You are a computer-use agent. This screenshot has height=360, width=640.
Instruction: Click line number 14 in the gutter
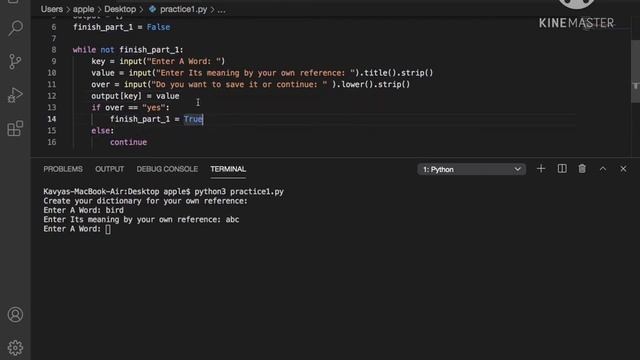(x=52, y=119)
